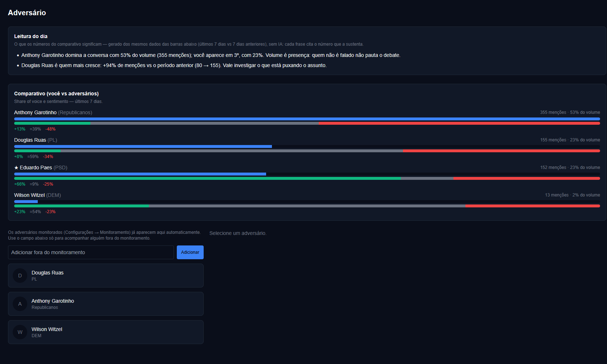
Task: Click Anthony Garotinho's blue volume bar
Action: [307, 119]
